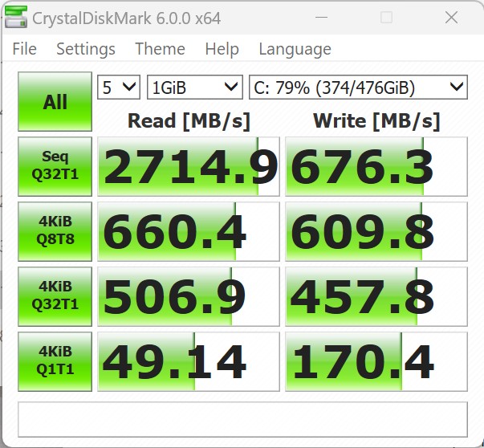Viewport: 484px width, 448px height.
Task: Open the Help menu
Action: click(x=222, y=49)
